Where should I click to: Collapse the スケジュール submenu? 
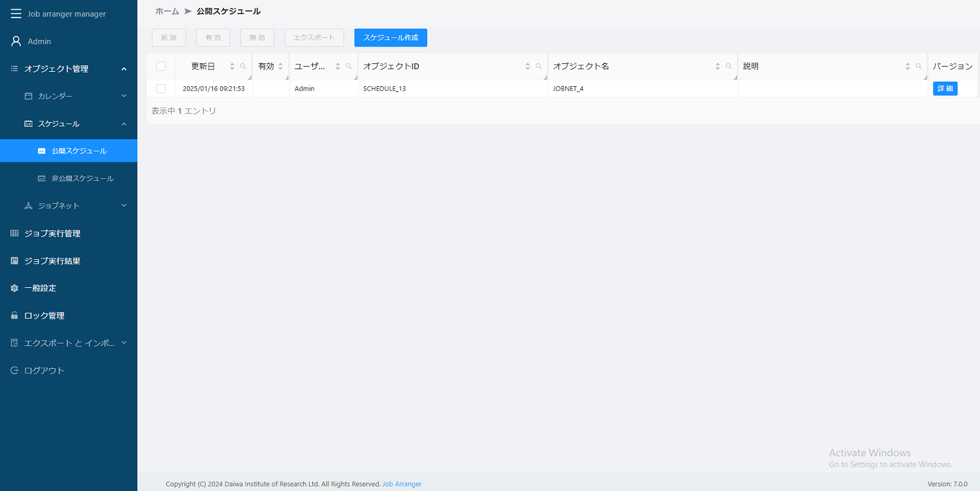coord(123,123)
